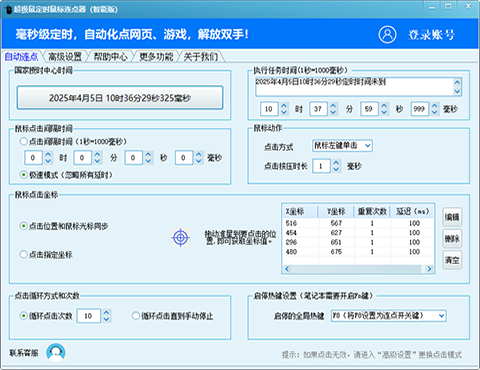Click the 点击按压时长 input field

pos(321,166)
